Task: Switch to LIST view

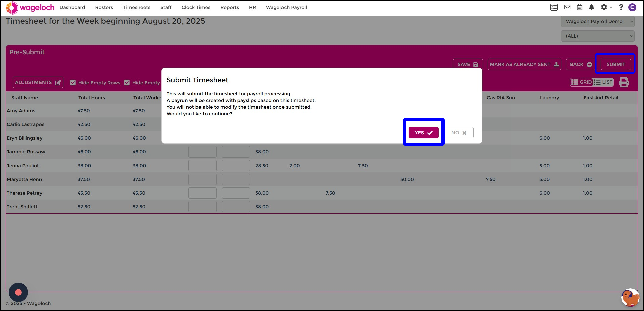Action: point(603,82)
